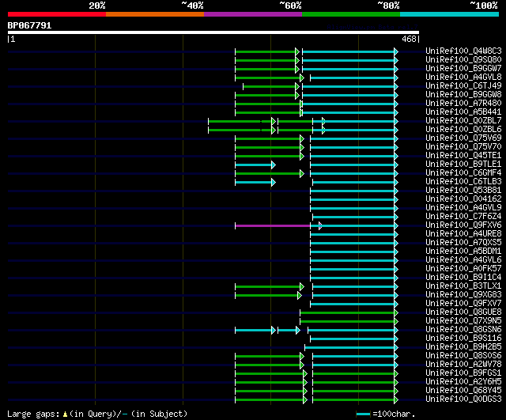The width and height of the screenshot is (506, 420).
Task: Click the green ~80% legend segment
Action: pyautogui.click(x=351, y=14)
